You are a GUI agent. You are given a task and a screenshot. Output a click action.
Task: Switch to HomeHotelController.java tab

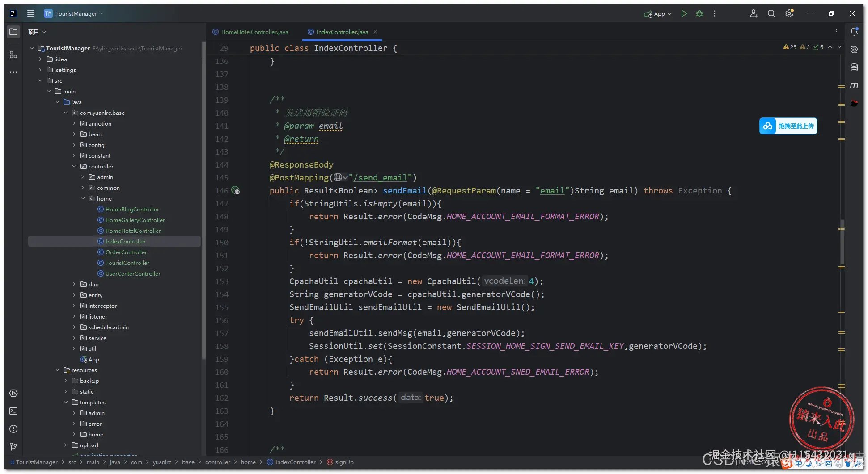(250, 32)
